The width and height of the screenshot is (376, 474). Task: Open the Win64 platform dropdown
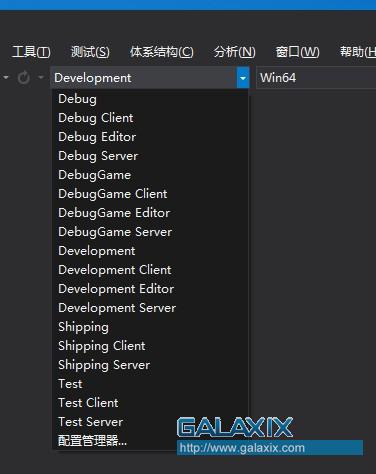coord(316,78)
